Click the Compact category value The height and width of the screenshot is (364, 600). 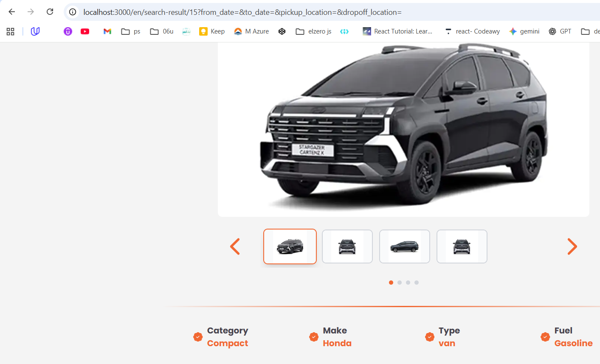click(228, 344)
